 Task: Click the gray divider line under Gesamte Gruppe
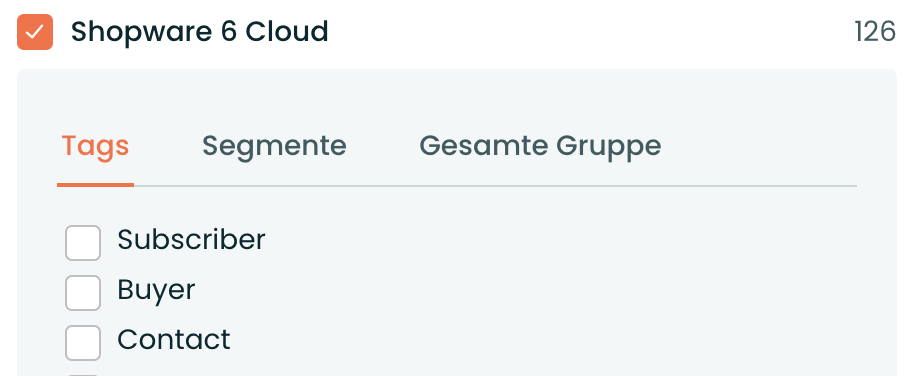[x=540, y=186]
